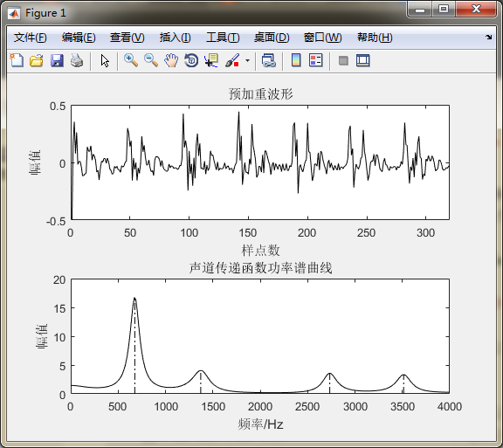503x448 pixels.
Task: Click the formant peak marker near 3500 Hz
Action: click(x=403, y=376)
